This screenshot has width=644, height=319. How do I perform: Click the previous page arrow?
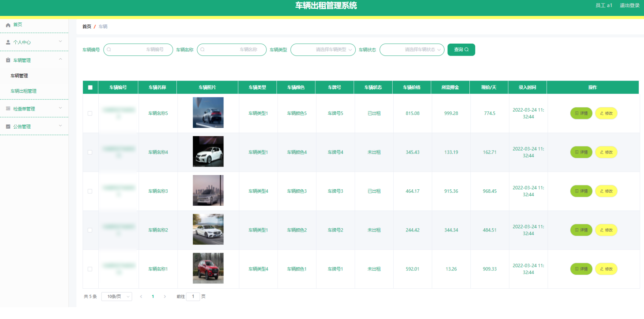coord(141,297)
